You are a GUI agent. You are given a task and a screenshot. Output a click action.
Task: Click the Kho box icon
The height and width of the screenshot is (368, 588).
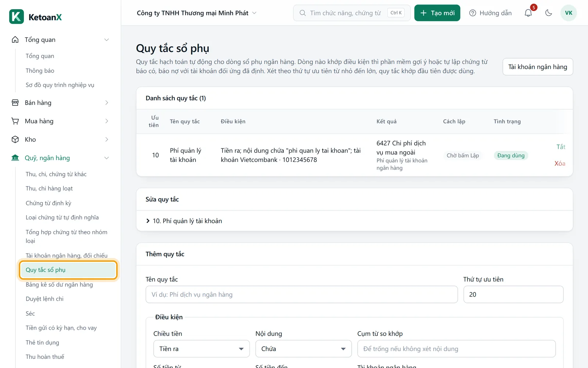[15, 139]
